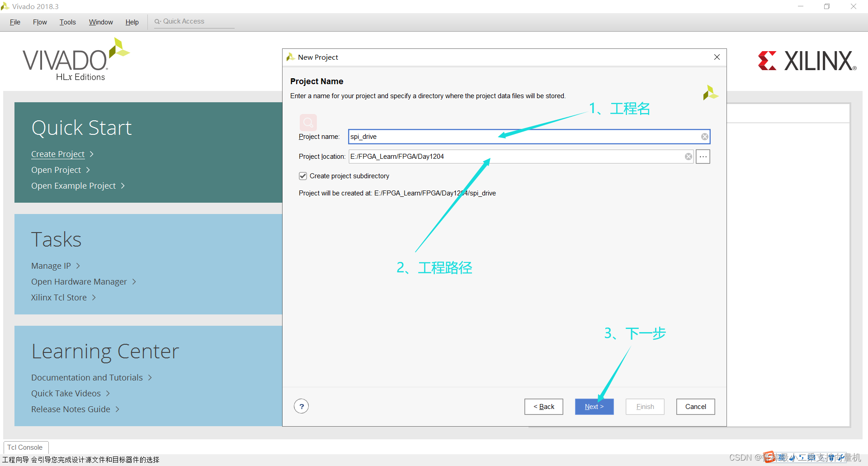The width and height of the screenshot is (868, 466).
Task: Open the Manage IP link
Action: pyautogui.click(x=51, y=266)
